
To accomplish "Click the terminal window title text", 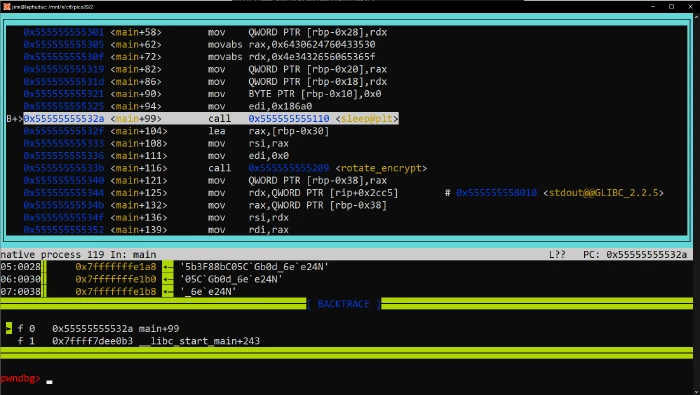I will pos(53,7).
